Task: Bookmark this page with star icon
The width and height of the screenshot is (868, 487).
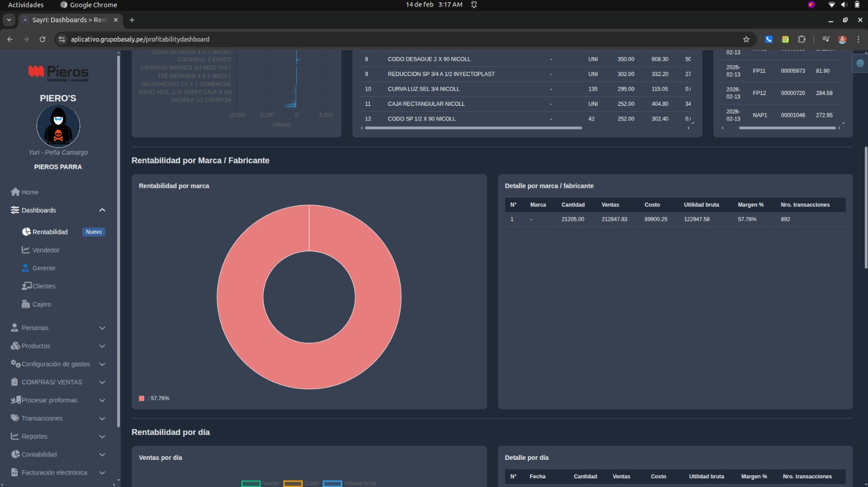Action: coord(746,39)
